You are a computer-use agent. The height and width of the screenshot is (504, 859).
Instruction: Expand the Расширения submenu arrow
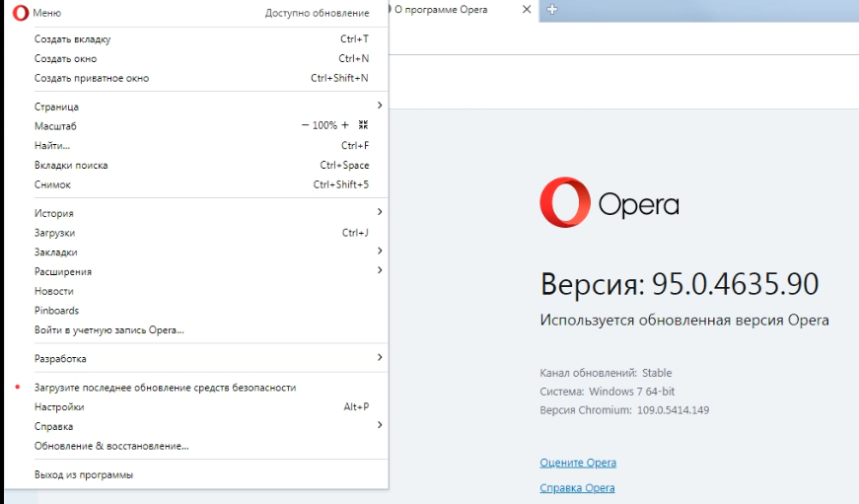click(380, 270)
